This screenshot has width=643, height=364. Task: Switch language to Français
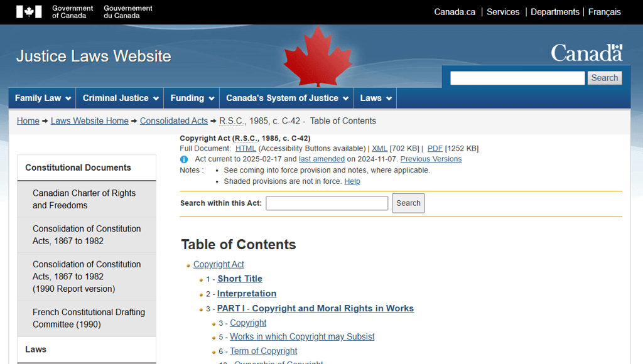[605, 12]
